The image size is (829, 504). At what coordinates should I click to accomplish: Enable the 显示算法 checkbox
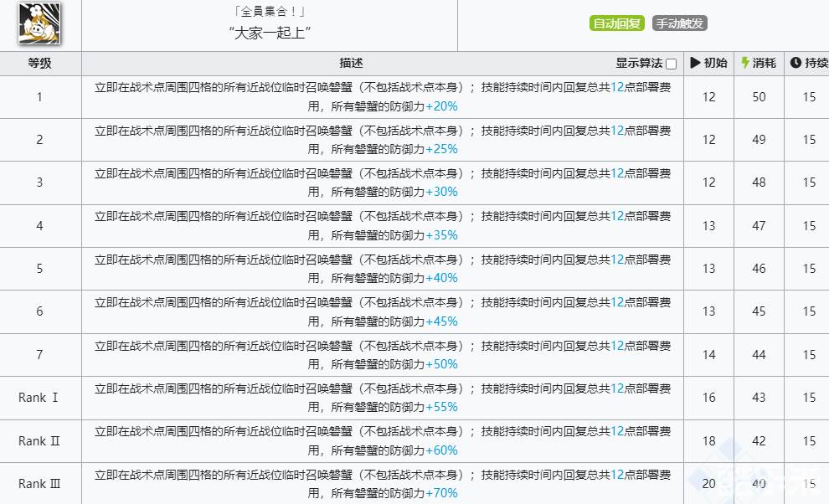coord(671,64)
